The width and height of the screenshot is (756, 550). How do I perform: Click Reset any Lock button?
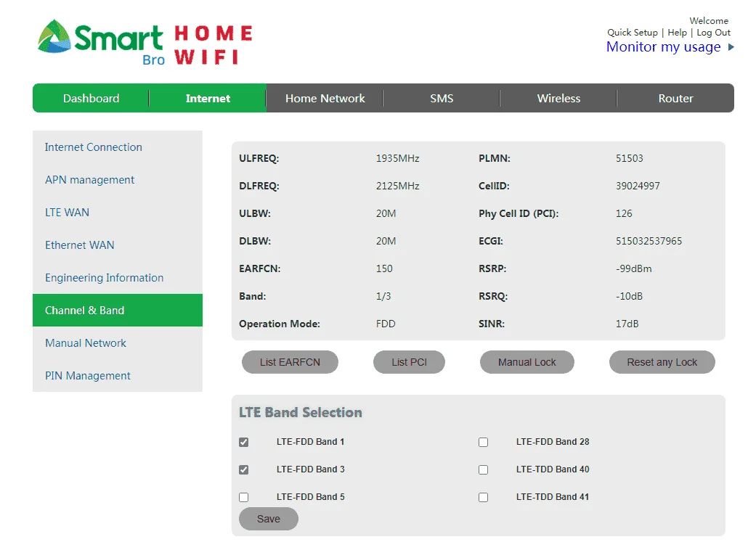pos(662,362)
